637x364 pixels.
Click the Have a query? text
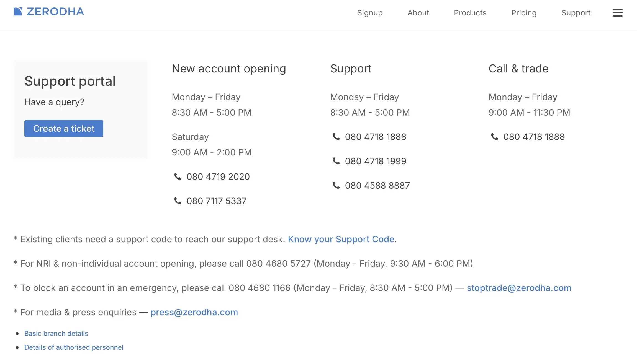click(54, 102)
